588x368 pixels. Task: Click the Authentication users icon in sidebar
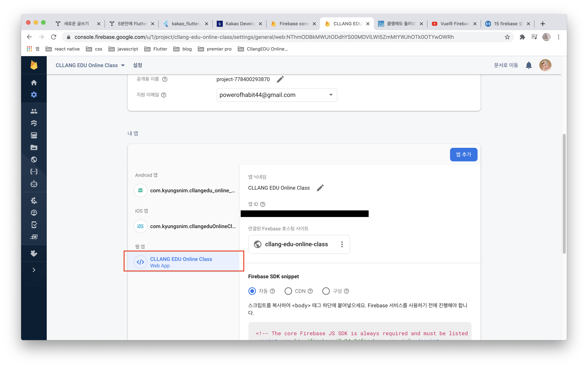click(x=34, y=111)
